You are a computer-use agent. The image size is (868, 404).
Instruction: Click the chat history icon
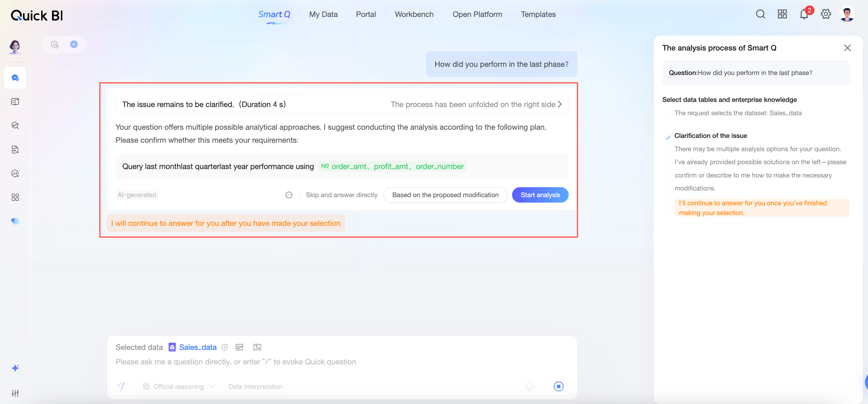click(54, 44)
